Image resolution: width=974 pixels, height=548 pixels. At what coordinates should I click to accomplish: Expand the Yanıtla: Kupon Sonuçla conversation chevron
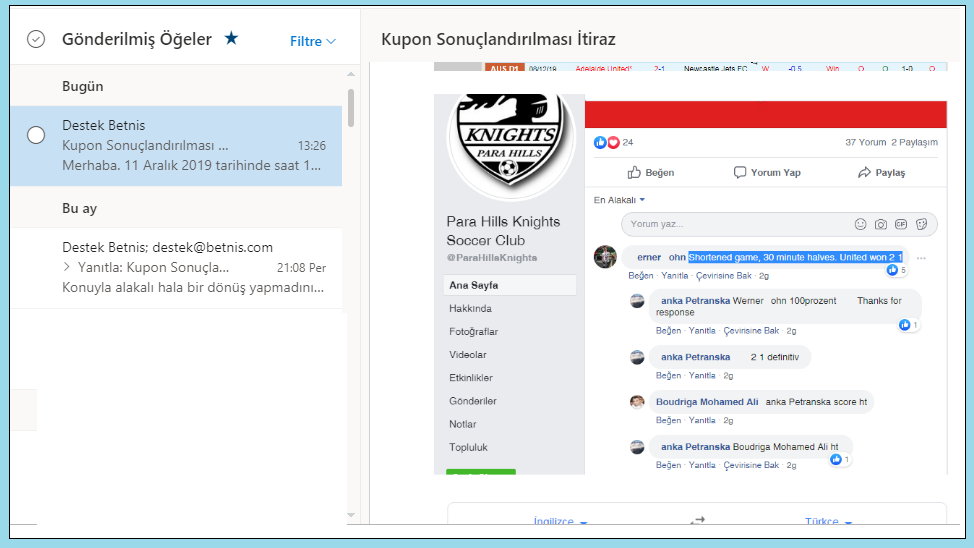[67, 267]
